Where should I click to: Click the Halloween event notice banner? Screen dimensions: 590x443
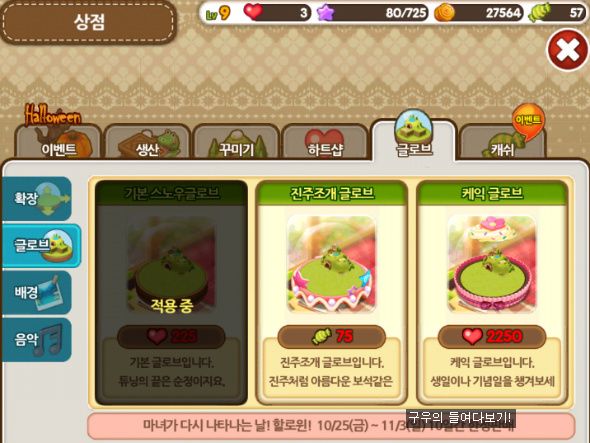coord(331,426)
